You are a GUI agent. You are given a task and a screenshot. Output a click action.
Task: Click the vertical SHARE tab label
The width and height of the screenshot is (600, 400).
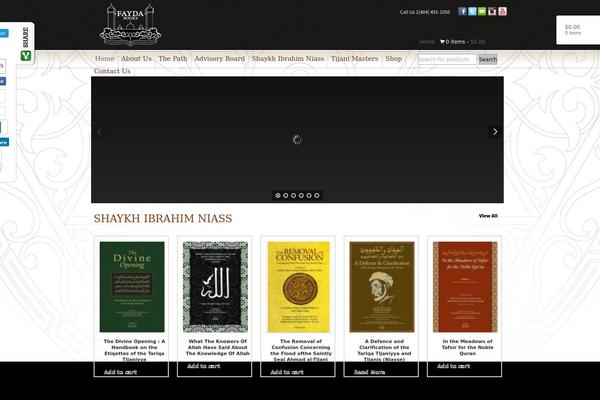point(26,37)
